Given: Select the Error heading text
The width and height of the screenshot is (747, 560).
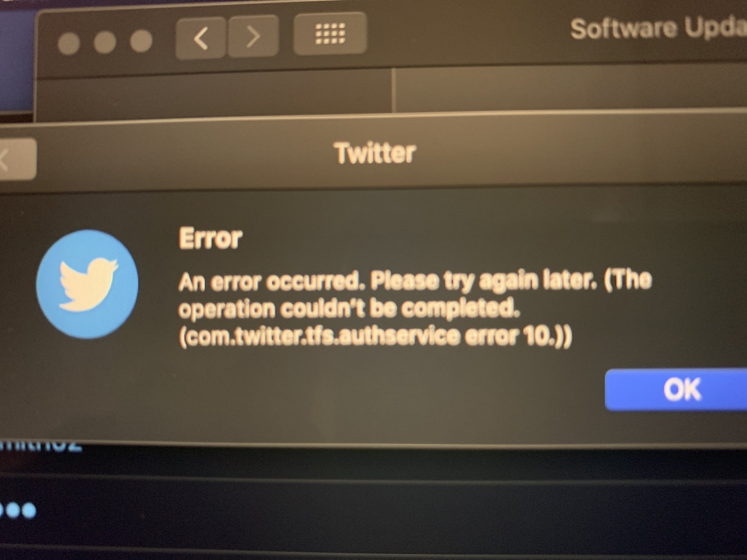Looking at the screenshot, I should click(x=211, y=238).
